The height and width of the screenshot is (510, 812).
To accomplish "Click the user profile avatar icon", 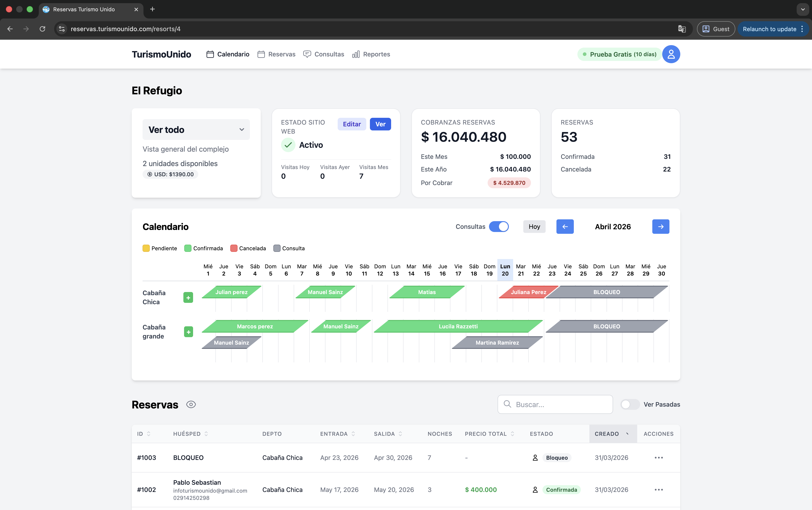I will click(x=671, y=54).
